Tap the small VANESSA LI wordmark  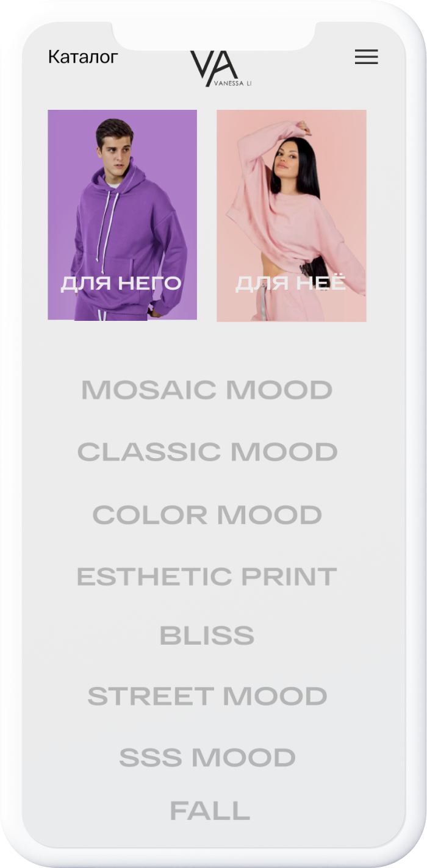[x=232, y=84]
